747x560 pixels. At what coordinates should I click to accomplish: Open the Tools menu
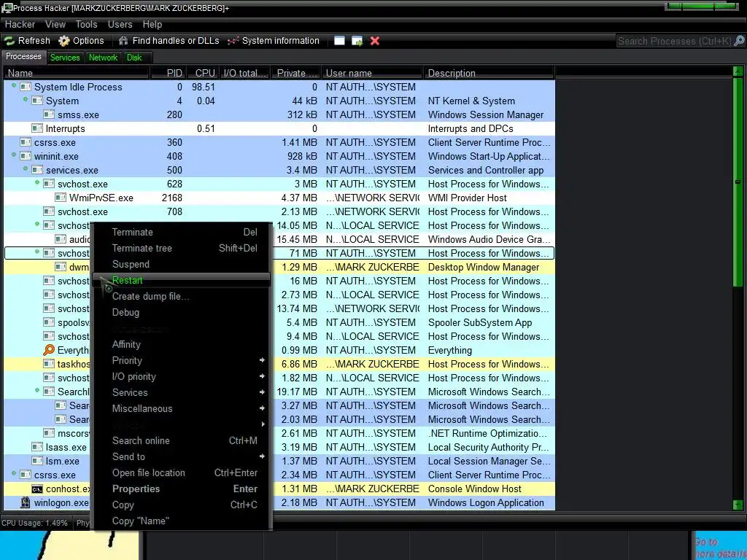[x=86, y=24]
